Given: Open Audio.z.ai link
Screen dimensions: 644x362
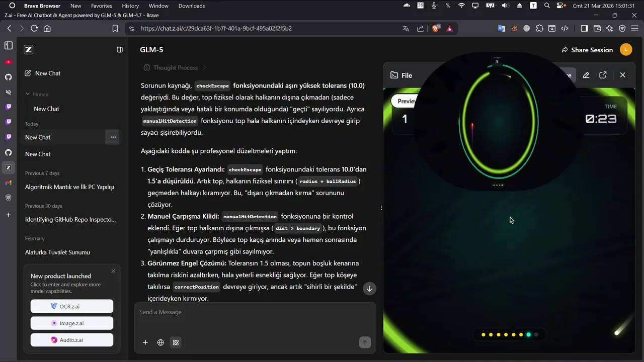Looking at the screenshot, I should point(72,340).
